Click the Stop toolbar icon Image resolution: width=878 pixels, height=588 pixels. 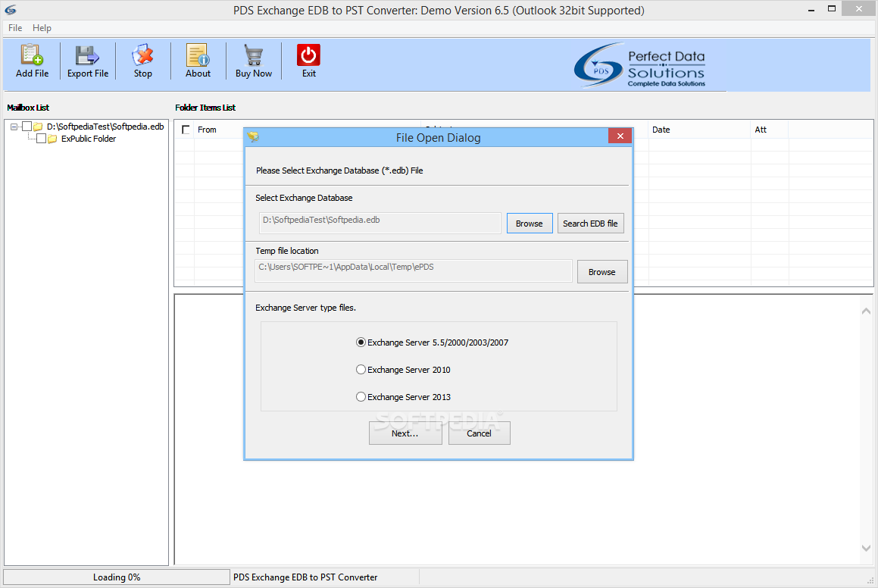[x=142, y=55]
